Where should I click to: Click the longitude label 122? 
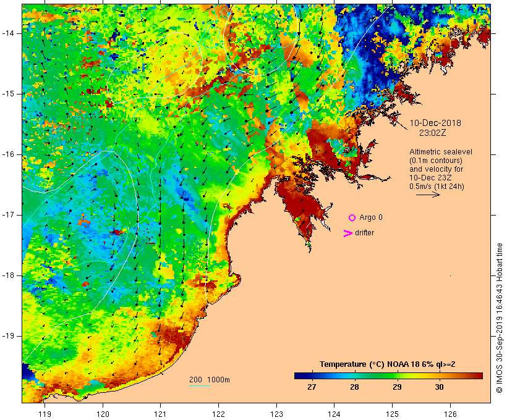pyautogui.click(x=219, y=414)
